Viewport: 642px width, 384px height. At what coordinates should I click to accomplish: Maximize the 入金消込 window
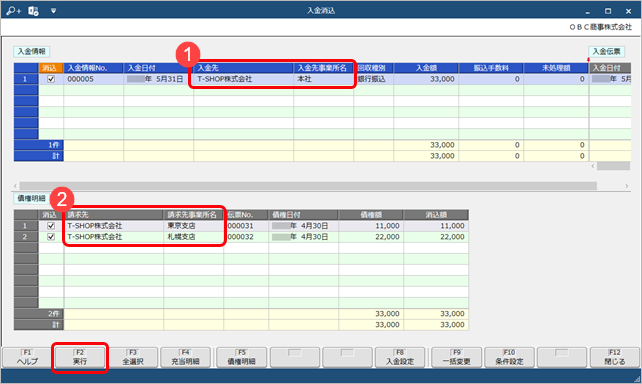pyautogui.click(x=608, y=11)
